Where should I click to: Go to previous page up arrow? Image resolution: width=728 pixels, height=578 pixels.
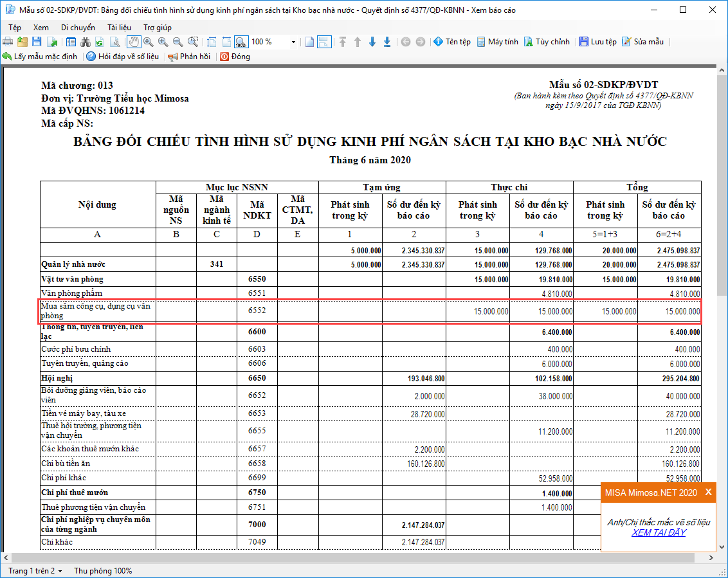[x=358, y=42]
